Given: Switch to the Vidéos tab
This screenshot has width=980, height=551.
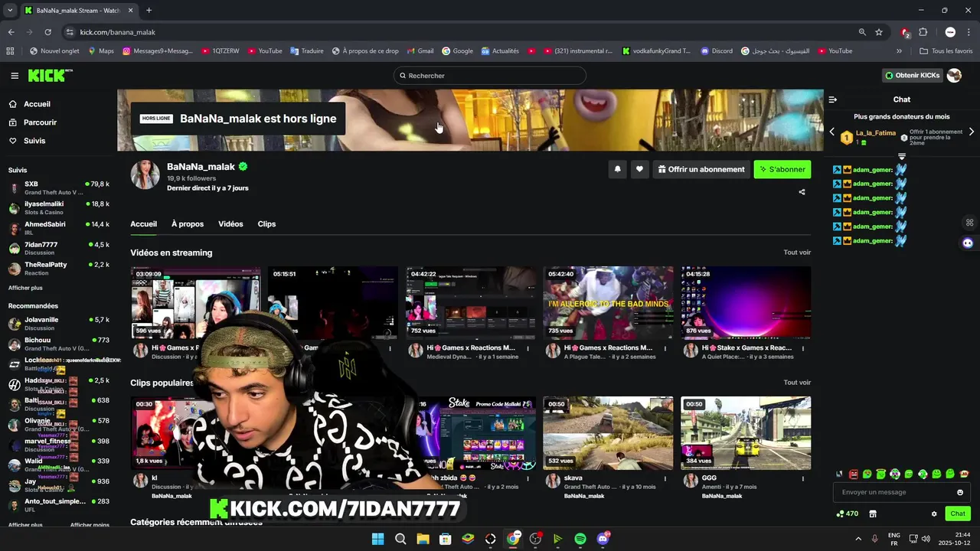Looking at the screenshot, I should (x=230, y=224).
